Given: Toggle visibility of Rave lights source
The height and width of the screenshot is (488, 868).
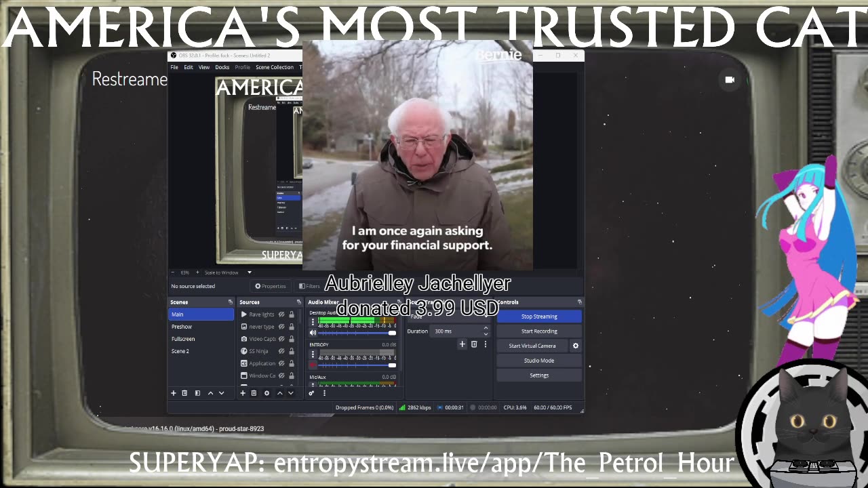Looking at the screenshot, I should pos(281,314).
